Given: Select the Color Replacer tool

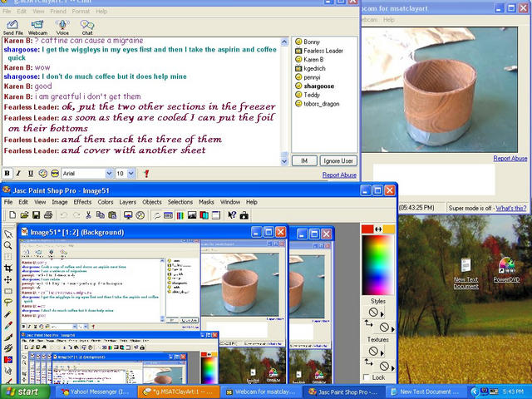Looking at the screenshot, I should click(x=7, y=360).
